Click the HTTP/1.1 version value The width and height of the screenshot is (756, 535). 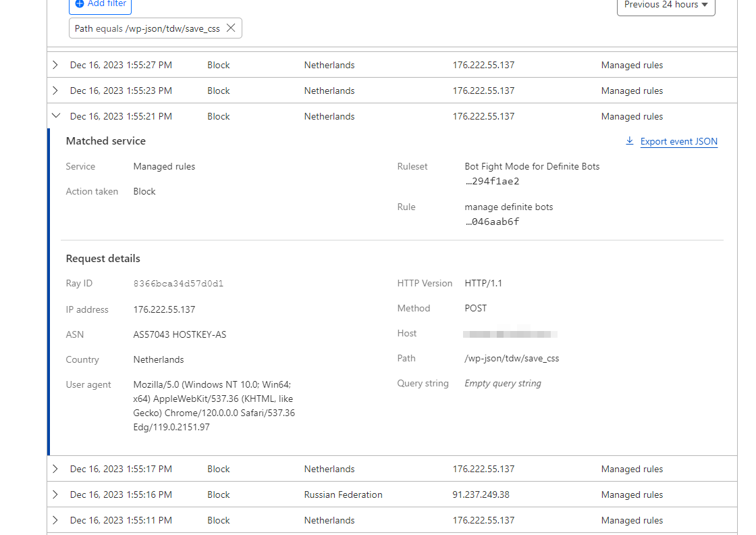pyautogui.click(x=483, y=283)
